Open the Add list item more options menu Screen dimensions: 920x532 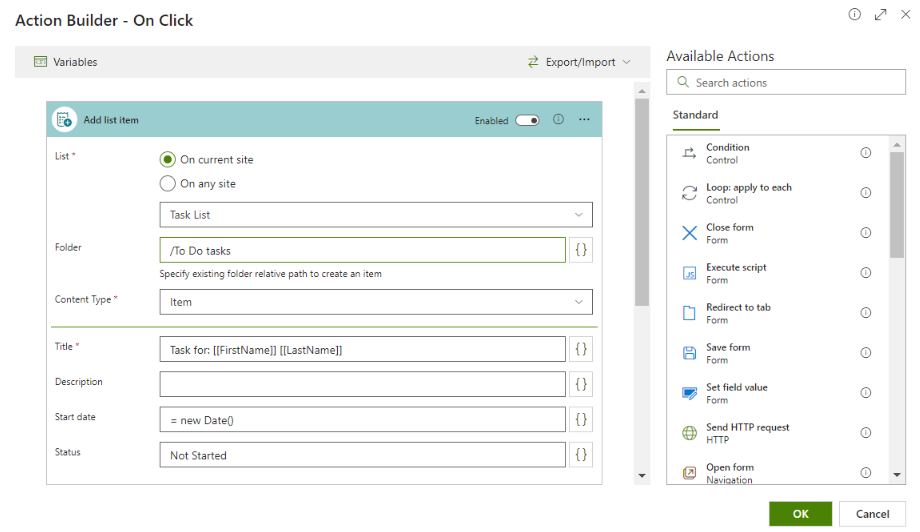point(584,119)
